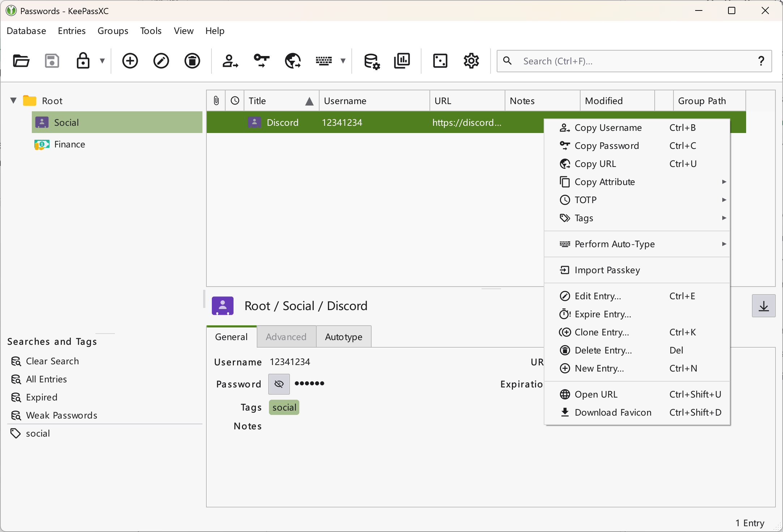Click the Copy Password key toolbar icon
783x532 pixels.
(261, 61)
